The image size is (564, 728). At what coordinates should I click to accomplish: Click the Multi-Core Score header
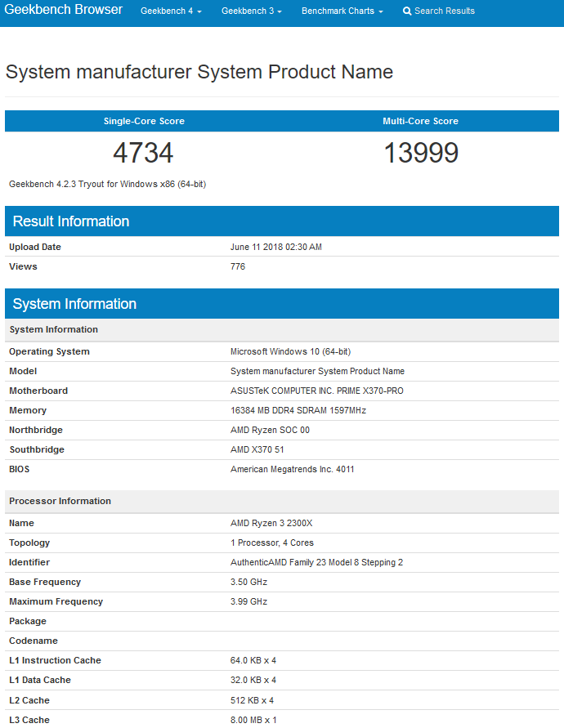coord(420,121)
